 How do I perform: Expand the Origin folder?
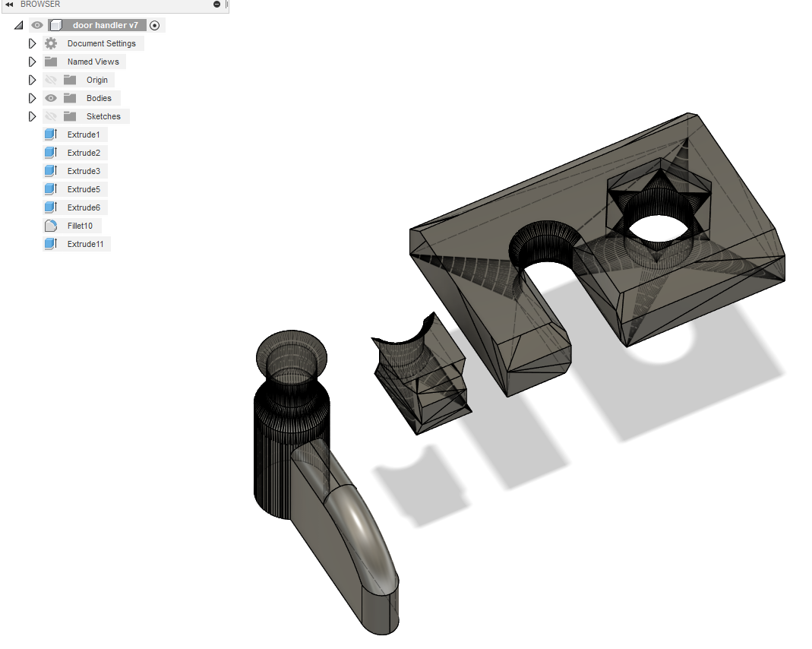pyautogui.click(x=32, y=80)
